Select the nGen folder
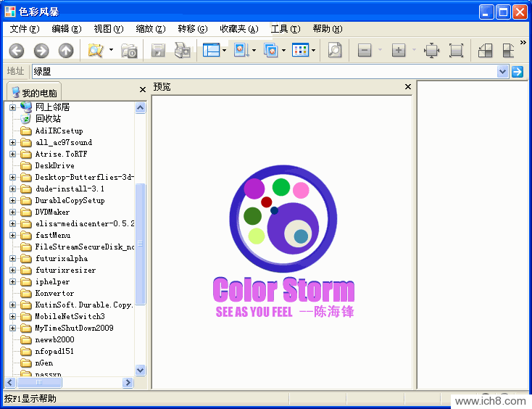The width and height of the screenshot is (532, 409). [44, 363]
